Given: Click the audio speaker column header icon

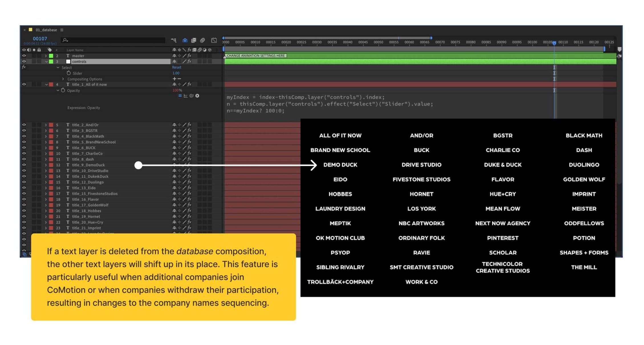Looking at the screenshot, I should (x=29, y=50).
